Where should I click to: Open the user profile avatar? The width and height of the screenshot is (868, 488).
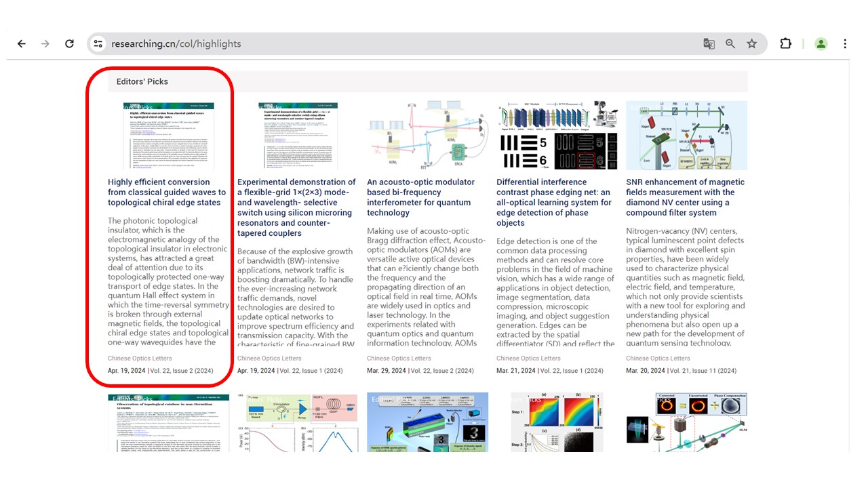821,43
